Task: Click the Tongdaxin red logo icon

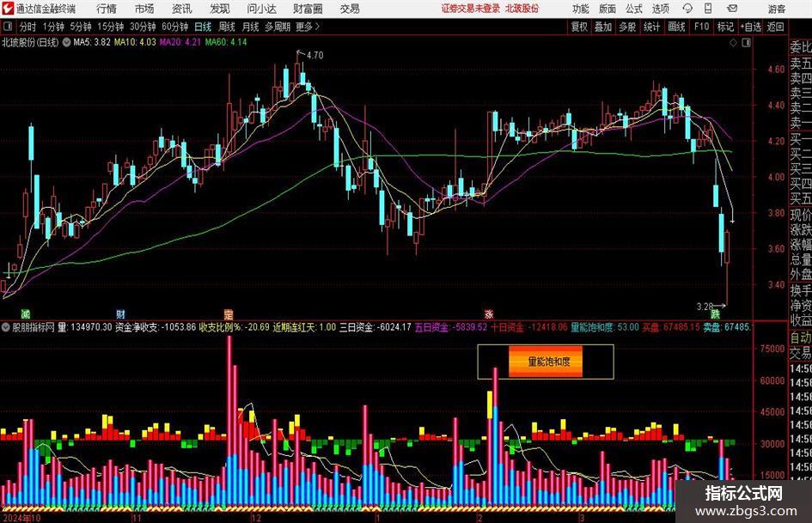Action: pos(7,9)
